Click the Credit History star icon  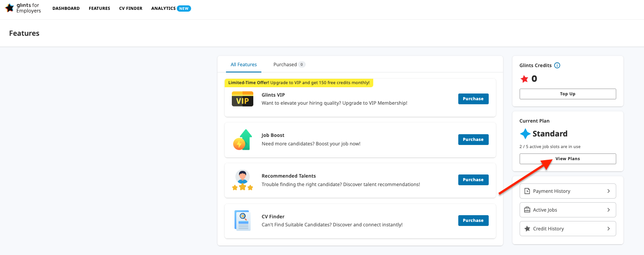click(527, 229)
